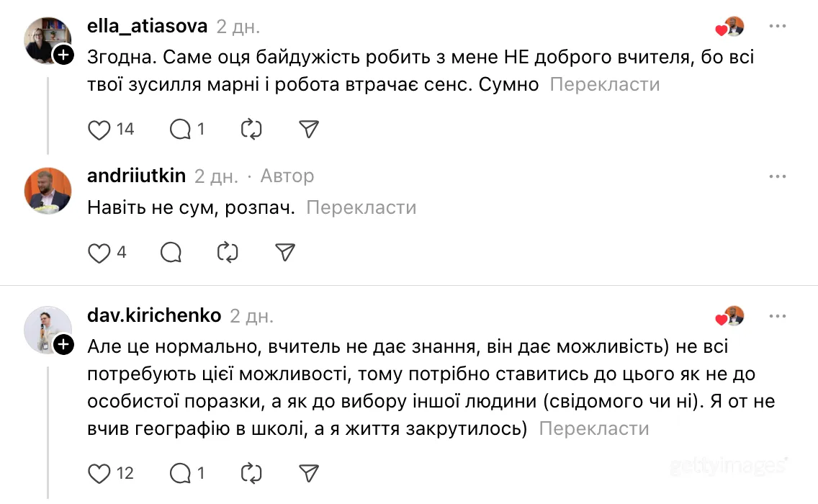Click the repost arrows under ella_atiasova's comment

click(251, 130)
